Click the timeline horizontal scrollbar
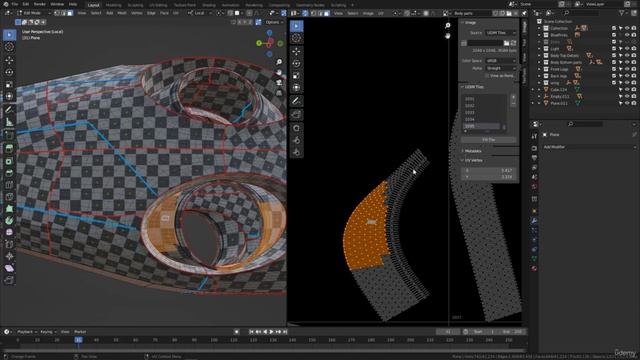Screen dimensions: 640x360 [264, 350]
